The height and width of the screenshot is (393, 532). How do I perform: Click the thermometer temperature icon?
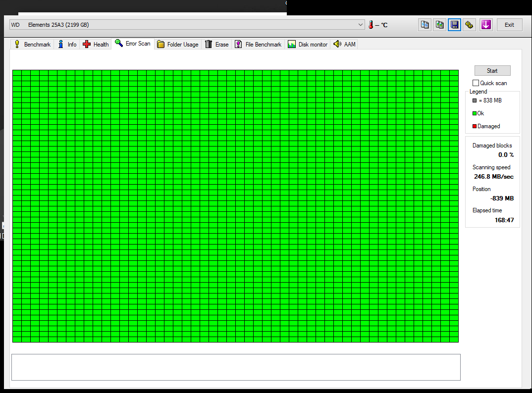(x=371, y=25)
